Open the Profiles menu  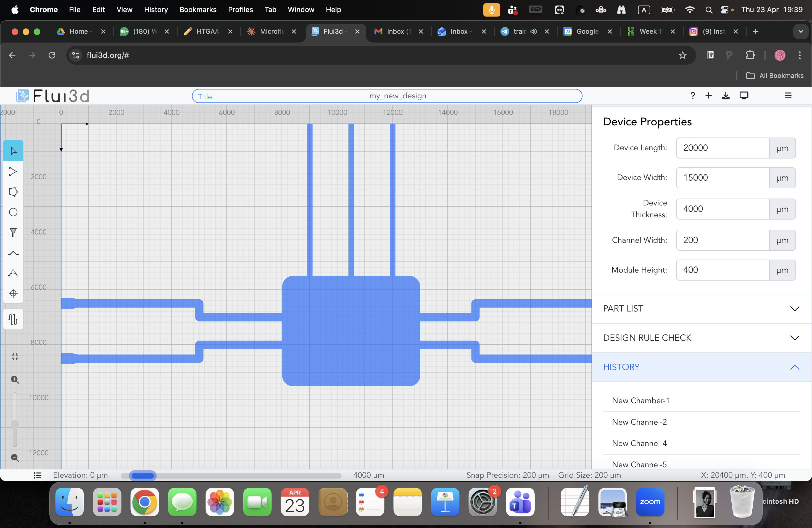241,10
